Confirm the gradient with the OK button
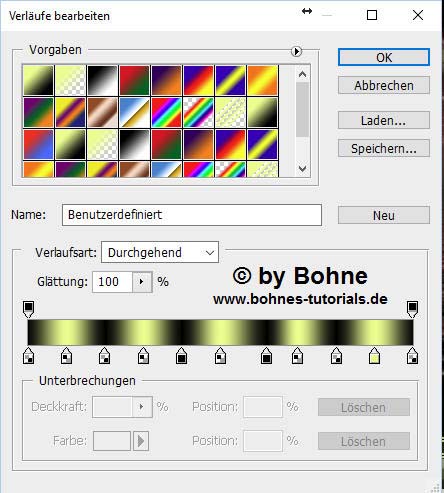444x493 pixels. (x=384, y=57)
